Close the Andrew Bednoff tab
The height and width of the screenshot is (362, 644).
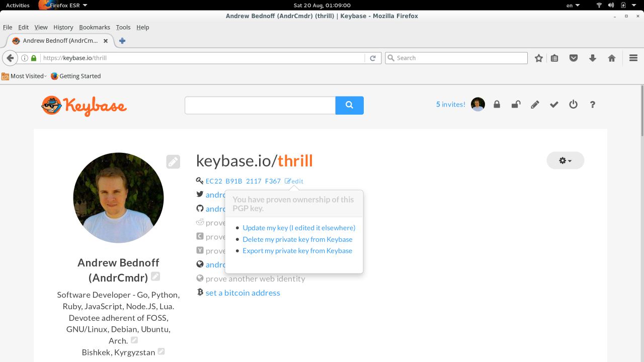pyautogui.click(x=106, y=41)
